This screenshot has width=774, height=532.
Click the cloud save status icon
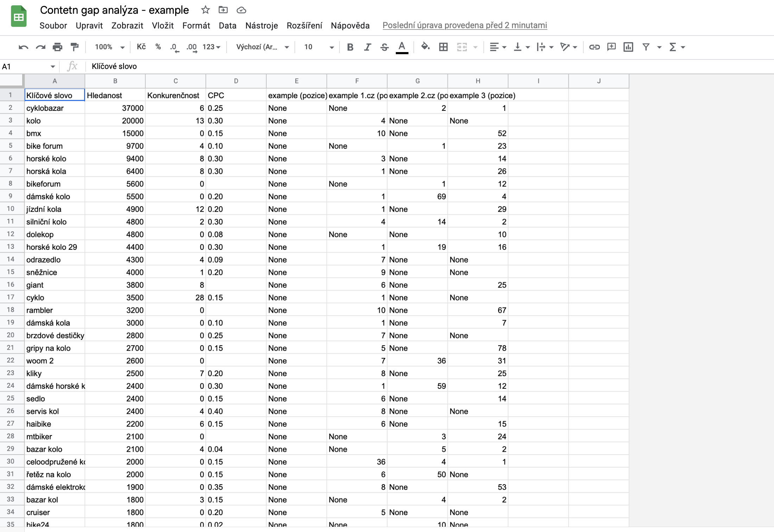241,10
